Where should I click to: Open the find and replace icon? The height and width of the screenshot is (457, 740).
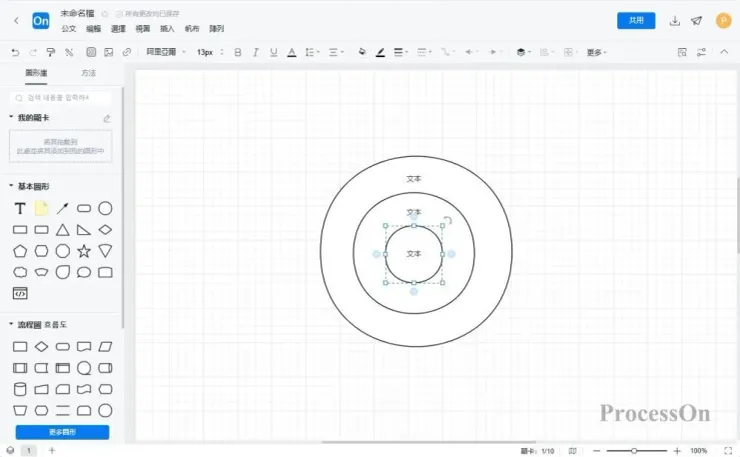tap(682, 52)
